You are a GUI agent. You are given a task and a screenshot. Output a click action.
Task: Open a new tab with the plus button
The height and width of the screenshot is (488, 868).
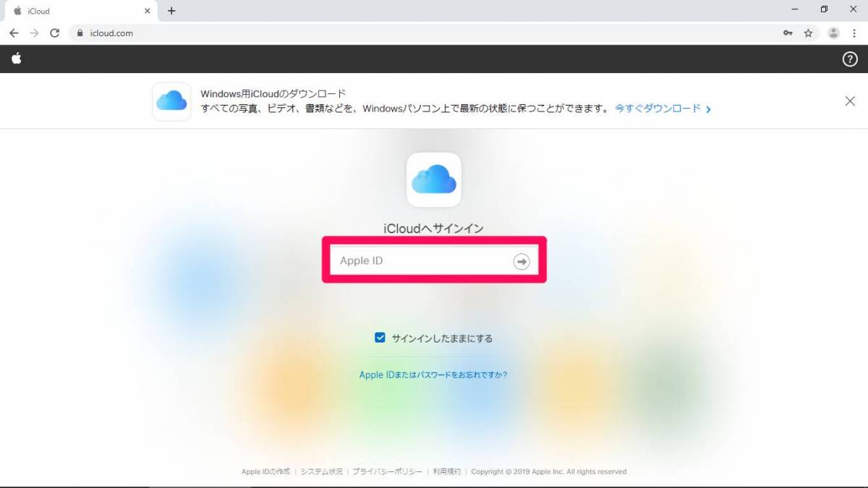(171, 11)
